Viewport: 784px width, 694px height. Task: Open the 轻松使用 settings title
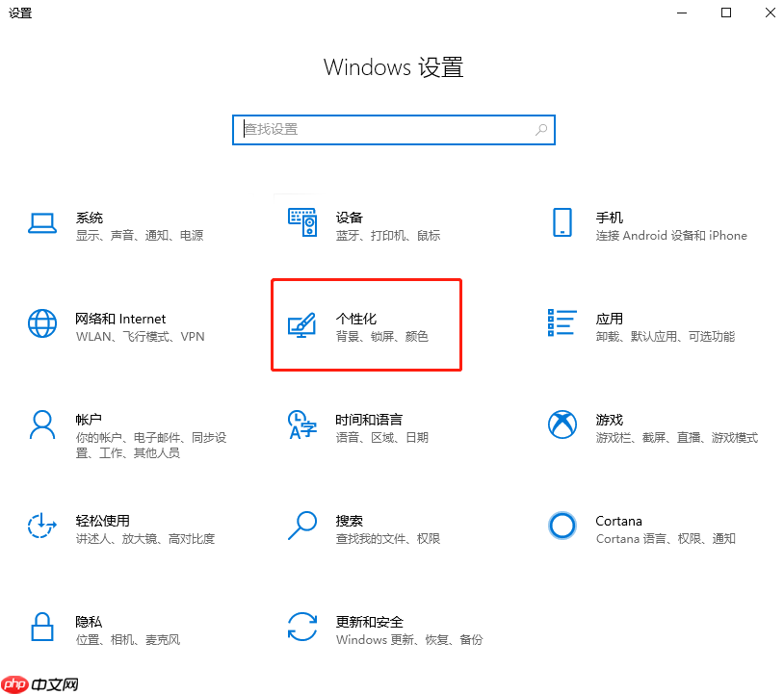[x=102, y=521]
